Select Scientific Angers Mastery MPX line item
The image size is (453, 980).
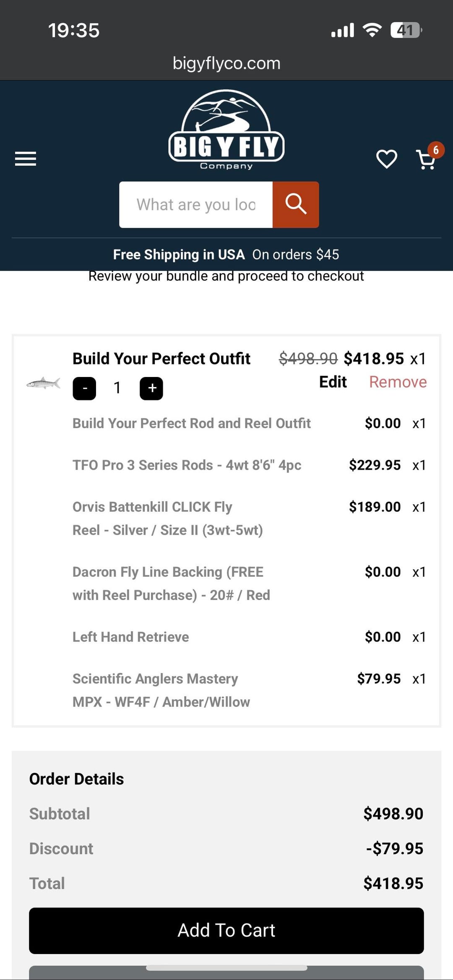pyautogui.click(x=161, y=690)
